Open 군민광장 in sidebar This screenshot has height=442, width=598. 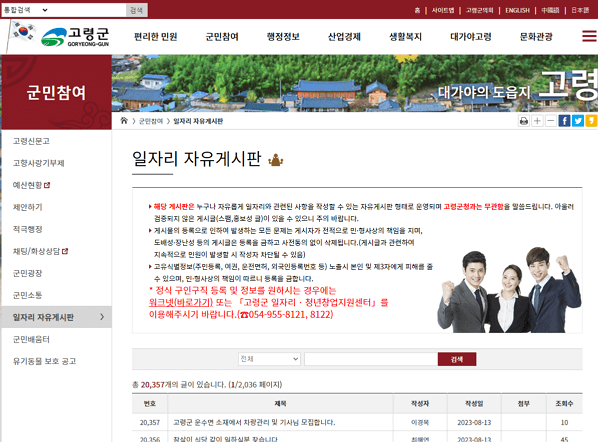pos(27,273)
